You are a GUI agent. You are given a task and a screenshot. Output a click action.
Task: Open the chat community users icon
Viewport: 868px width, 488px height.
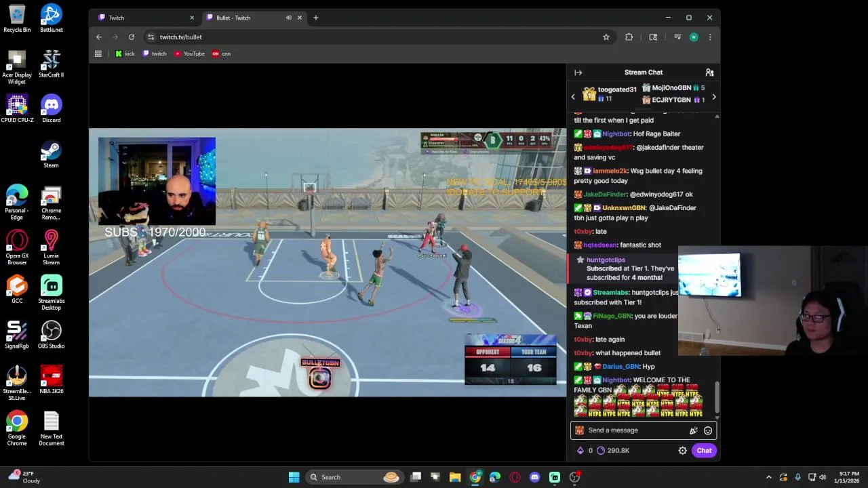pos(709,73)
